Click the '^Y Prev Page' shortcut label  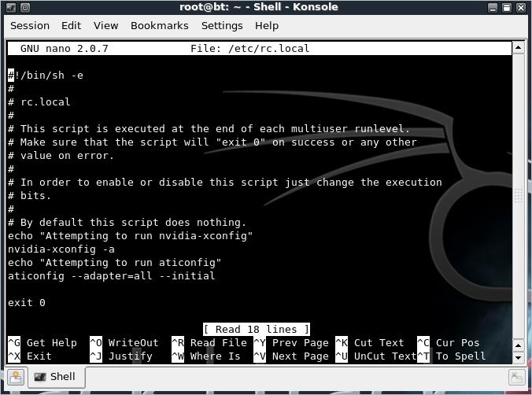291,343
